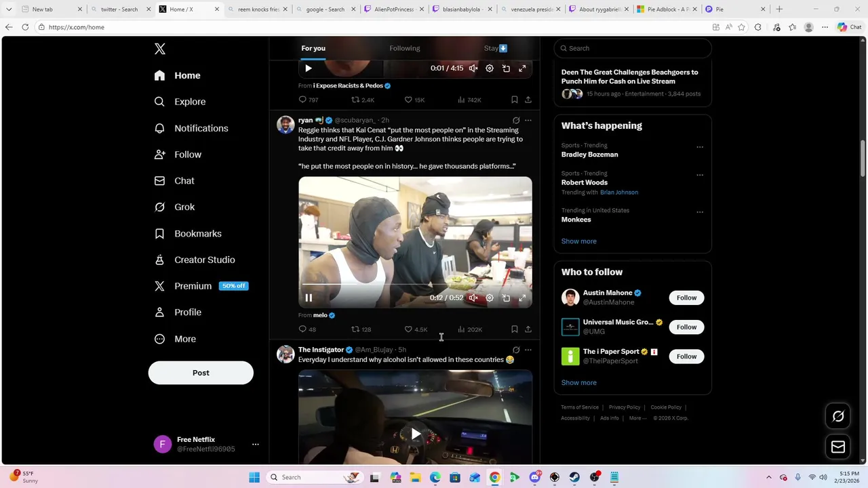Reload the page in browser toolbar
Screen dimensions: 868x488
click(25, 27)
